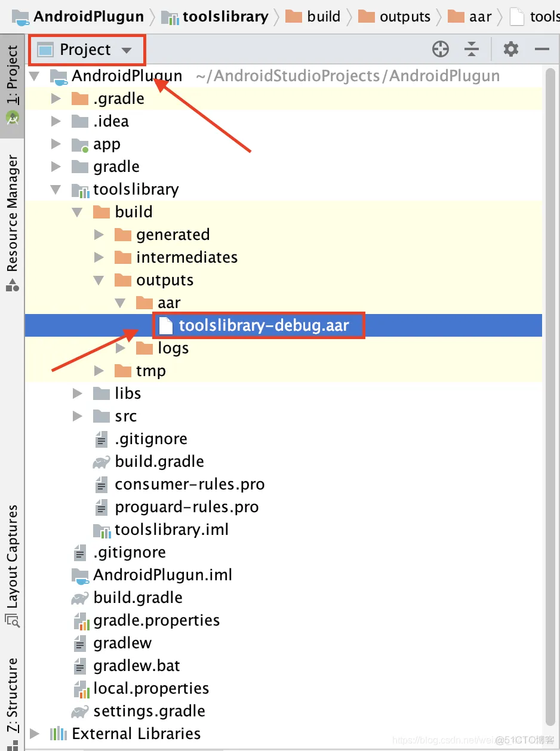This screenshot has width=560, height=751.
Task: Click the consumer-rules.pro file icon
Action: point(101,484)
